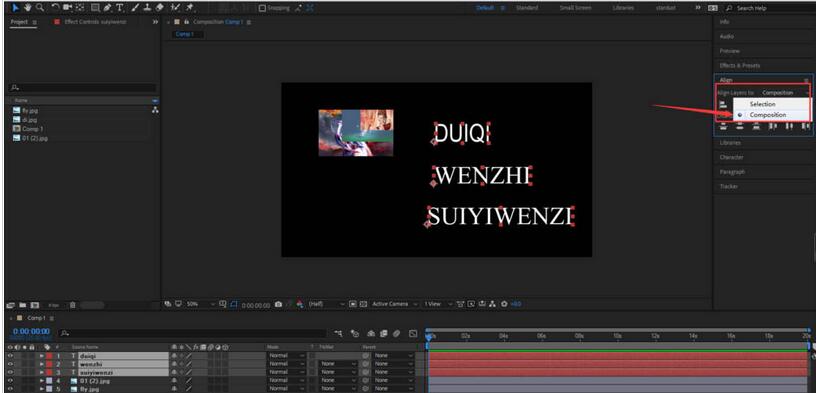This screenshot has width=816, height=393.
Task: Select the Zoom magnifier tool
Action: (x=40, y=7)
